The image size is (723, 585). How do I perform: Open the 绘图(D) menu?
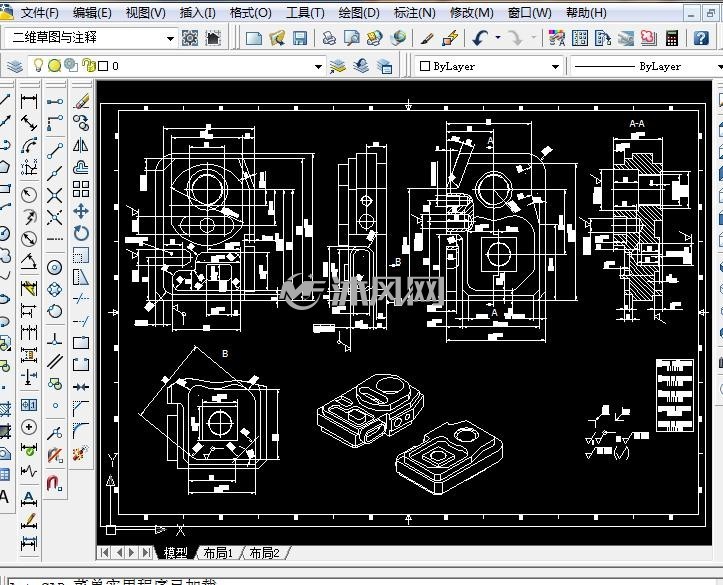click(x=359, y=13)
